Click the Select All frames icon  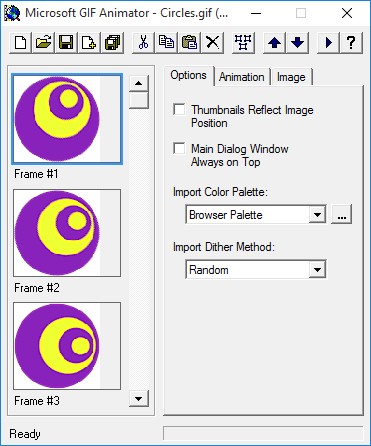pos(243,43)
